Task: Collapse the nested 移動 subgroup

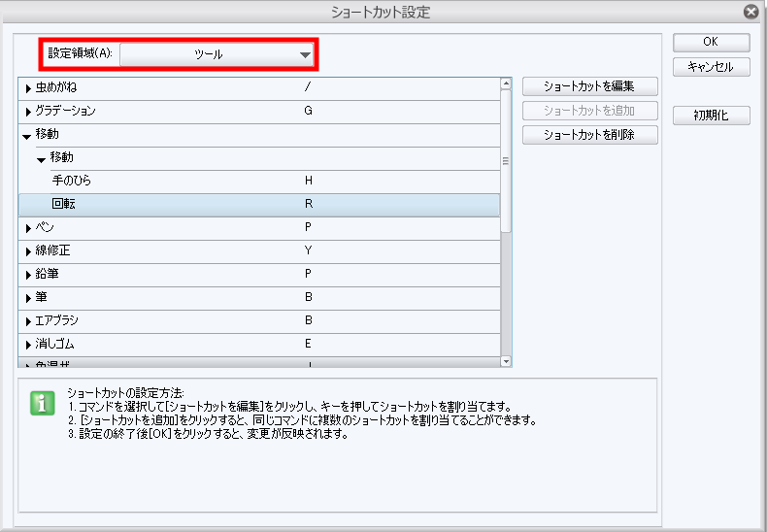Action: 41,159
